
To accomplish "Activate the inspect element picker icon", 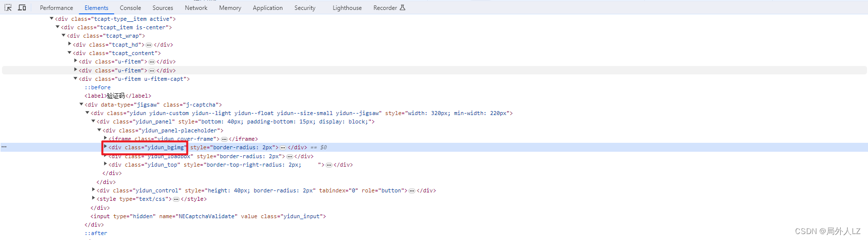I will 8,7.
